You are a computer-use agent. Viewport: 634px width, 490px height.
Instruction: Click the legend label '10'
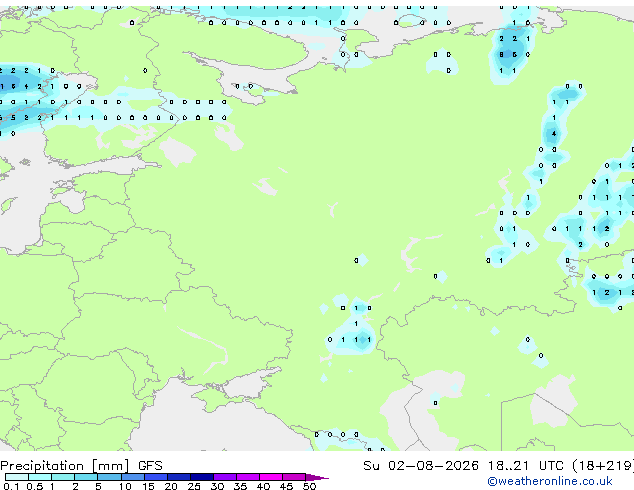click(x=125, y=486)
